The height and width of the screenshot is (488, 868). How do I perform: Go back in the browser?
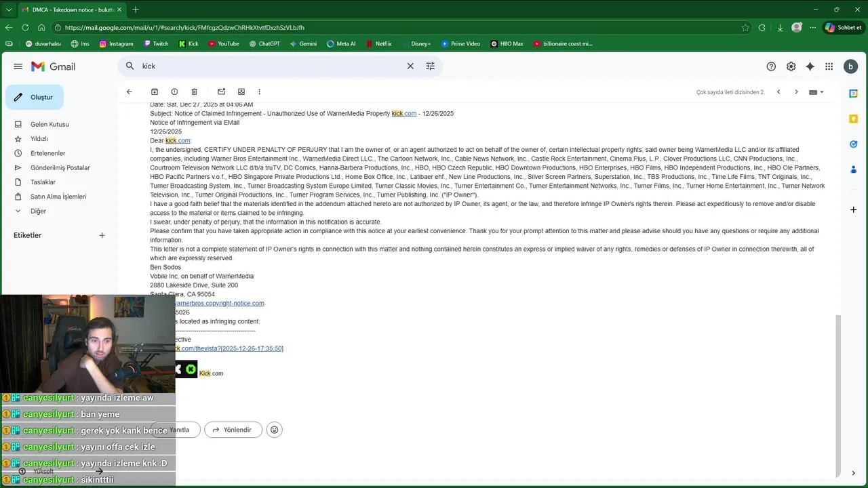(9, 28)
